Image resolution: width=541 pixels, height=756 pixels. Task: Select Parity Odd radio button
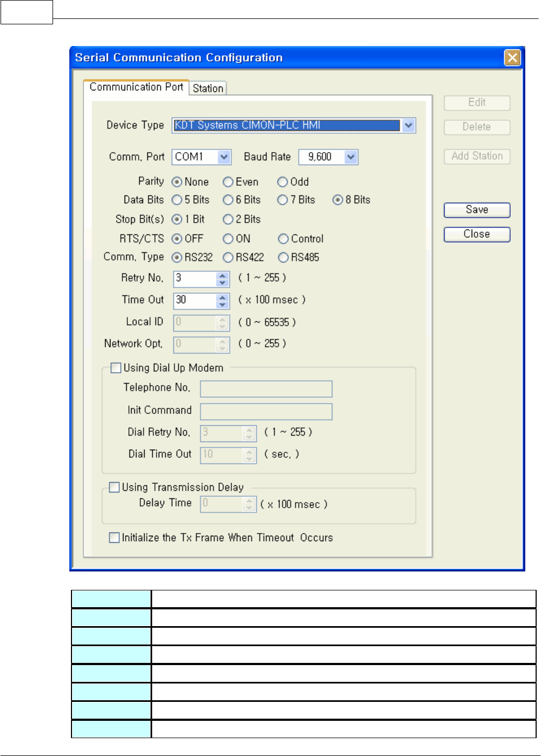pos(283,182)
